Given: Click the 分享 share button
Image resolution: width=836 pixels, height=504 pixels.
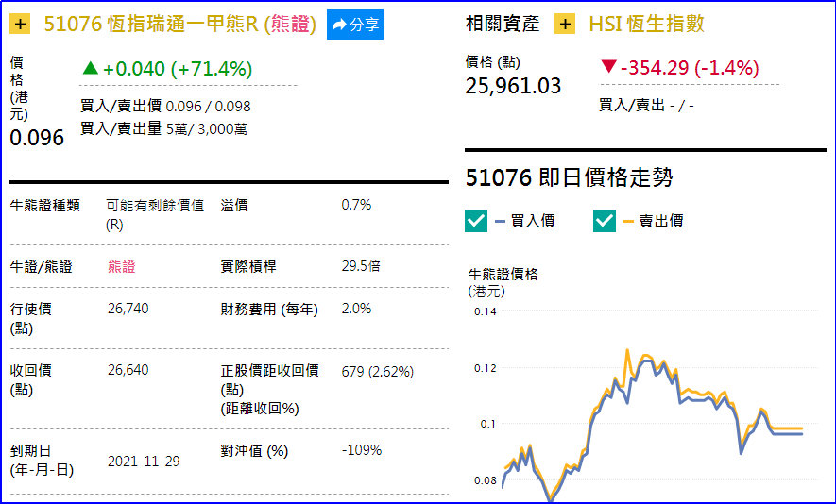Looking at the screenshot, I should tap(355, 25).
